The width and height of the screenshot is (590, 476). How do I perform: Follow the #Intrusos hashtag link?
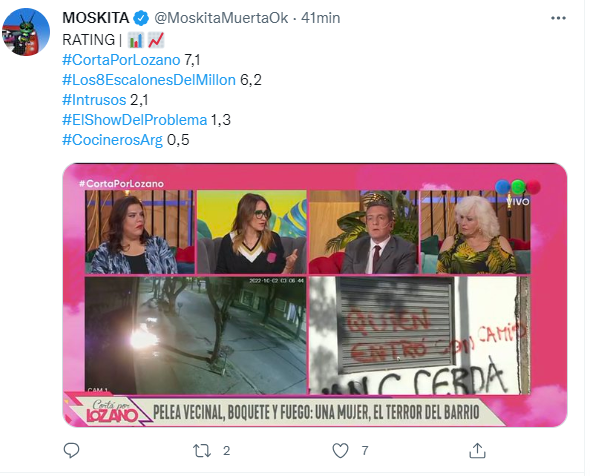[x=94, y=100]
